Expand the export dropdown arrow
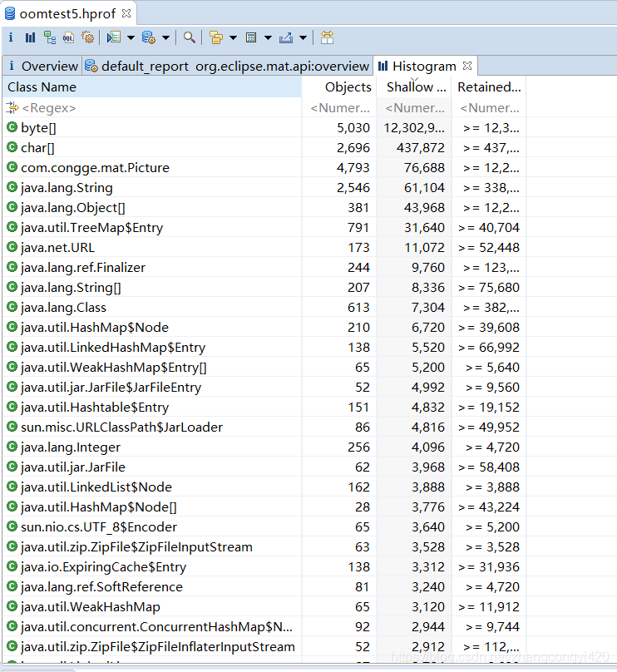 pos(303,37)
